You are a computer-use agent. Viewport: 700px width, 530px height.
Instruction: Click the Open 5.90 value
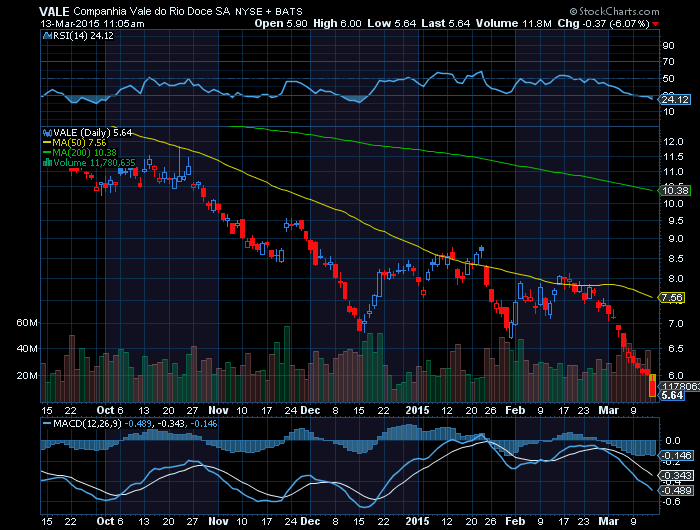coord(281,23)
